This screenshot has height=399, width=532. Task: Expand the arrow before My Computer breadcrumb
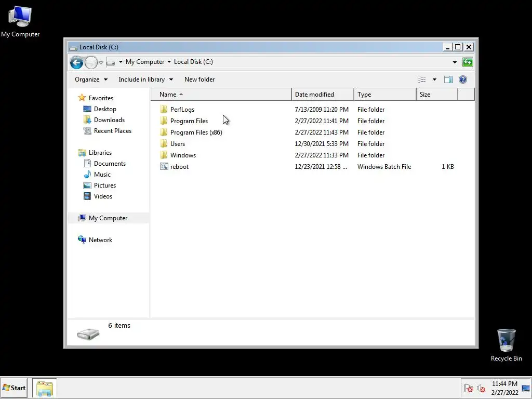tap(121, 62)
